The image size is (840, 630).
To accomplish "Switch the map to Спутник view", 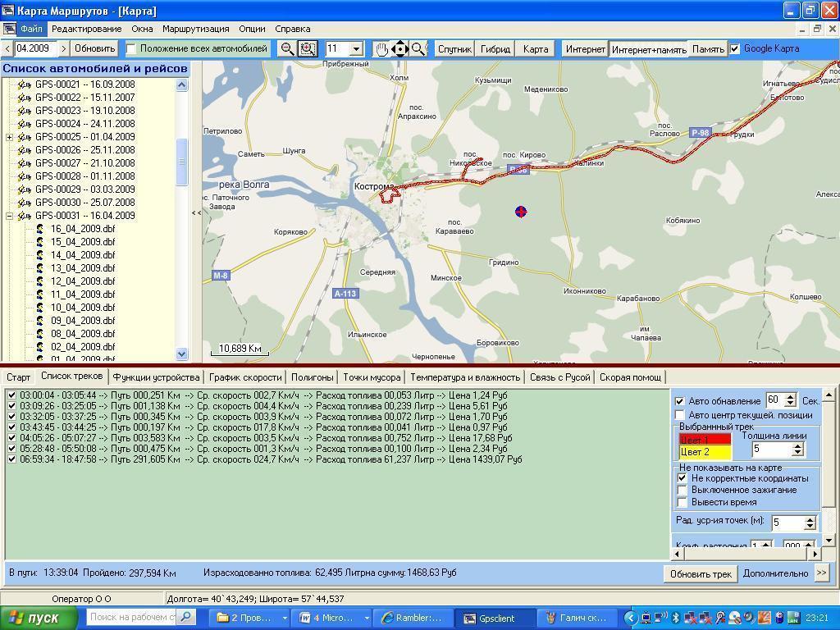I will 454,49.
